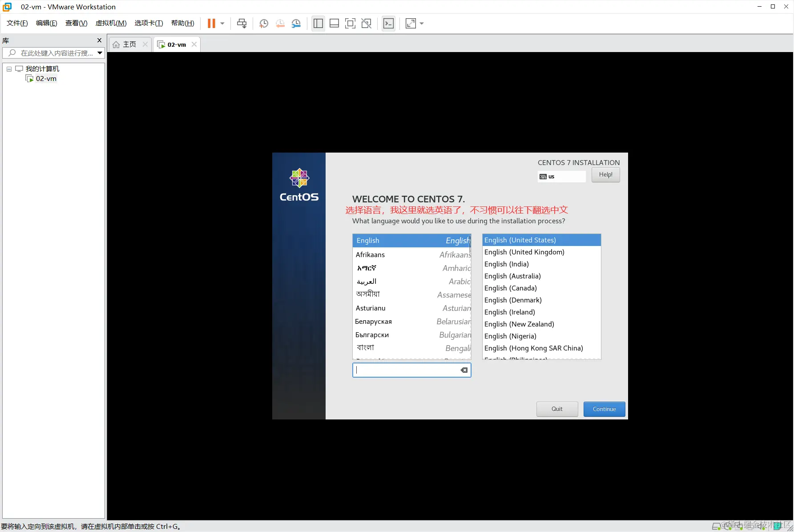This screenshot has height=532, width=794.
Task: Open the 虚拟机(M) menu
Action: coord(111,23)
